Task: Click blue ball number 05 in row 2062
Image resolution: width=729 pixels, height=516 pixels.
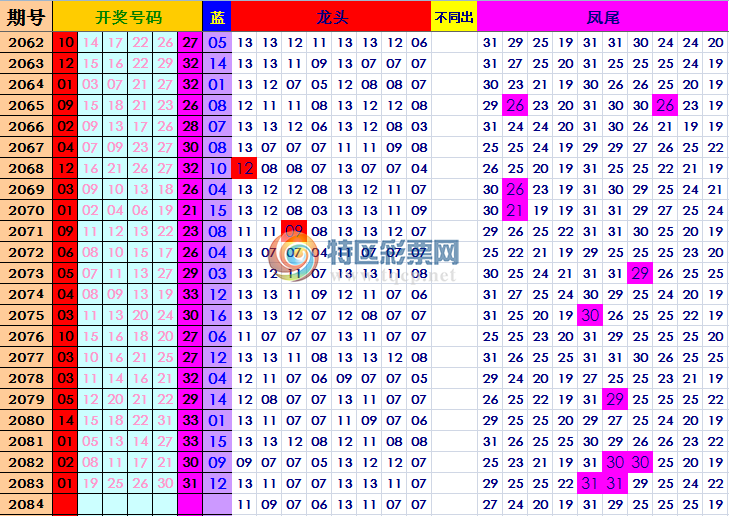Action: tap(218, 42)
